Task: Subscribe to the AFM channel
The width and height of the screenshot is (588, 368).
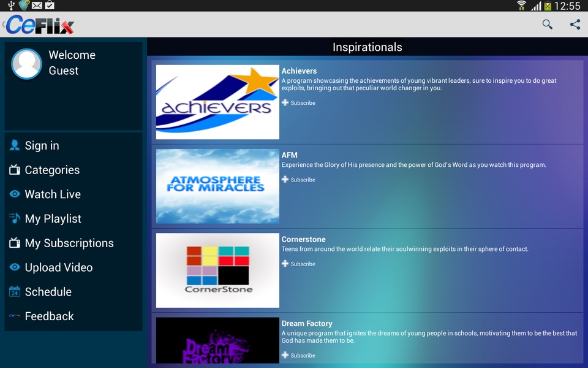Action: [298, 180]
